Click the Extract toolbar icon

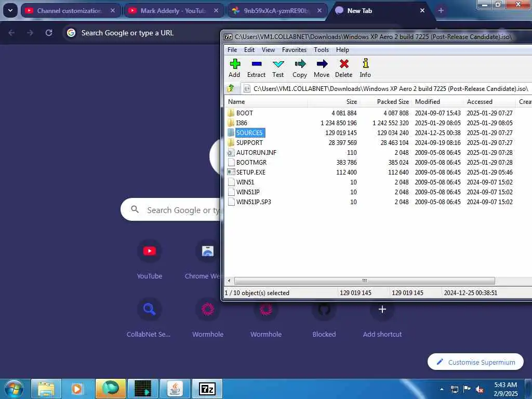coord(256,68)
